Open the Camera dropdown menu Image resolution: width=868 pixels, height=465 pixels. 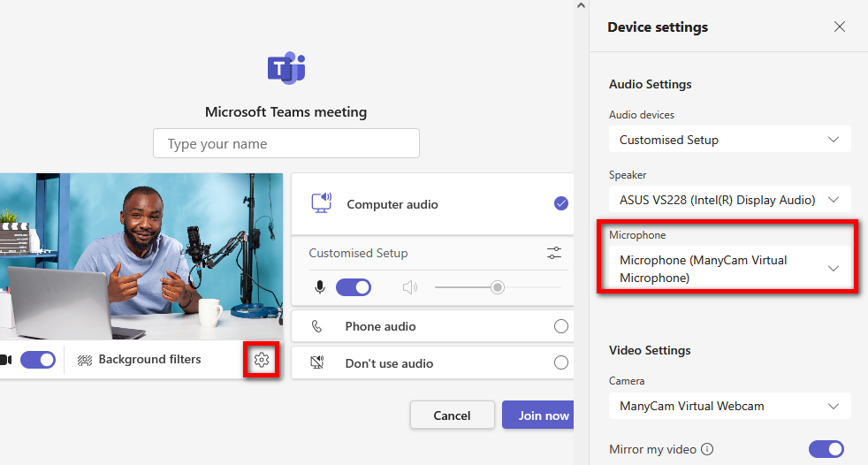(729, 406)
